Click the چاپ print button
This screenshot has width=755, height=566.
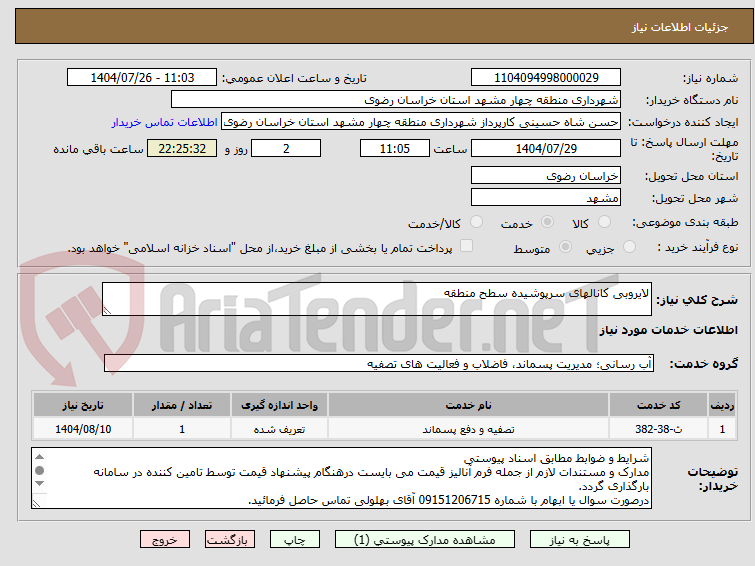coord(295,540)
